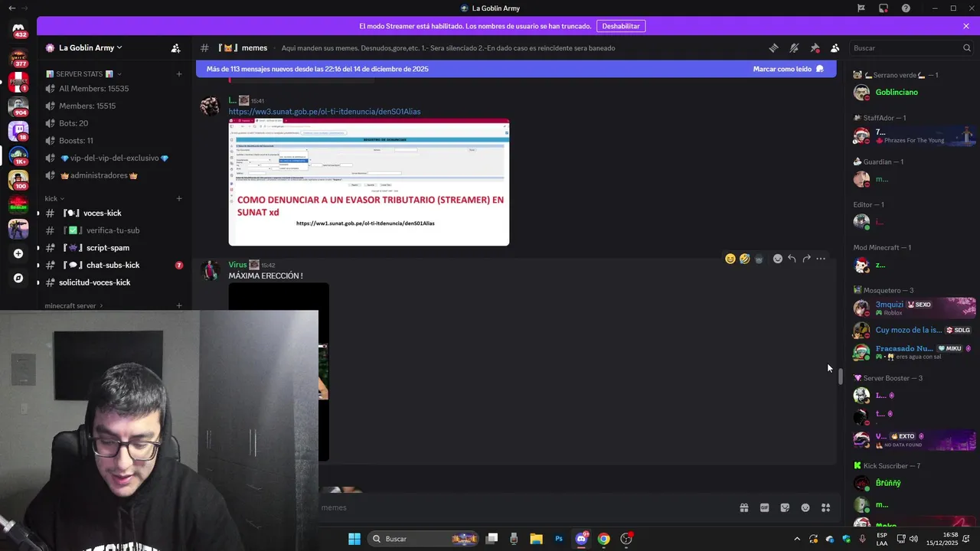Image resolution: width=980 pixels, height=551 pixels.
Task: Click Marcar como leído button
Action: [x=789, y=69]
